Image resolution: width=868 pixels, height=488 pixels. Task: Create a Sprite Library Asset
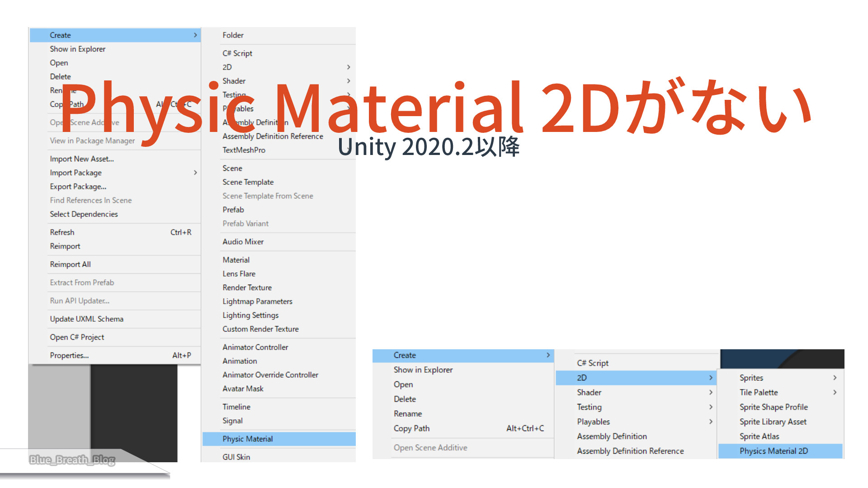[x=773, y=422]
